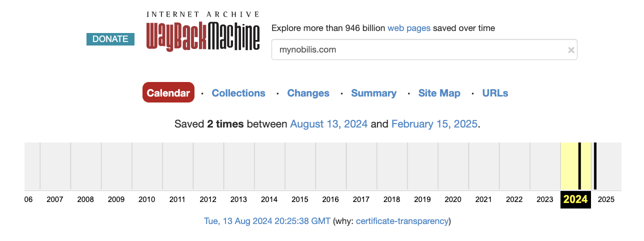Click the Wayback Machine logo
The height and width of the screenshot is (241, 644).
click(203, 31)
